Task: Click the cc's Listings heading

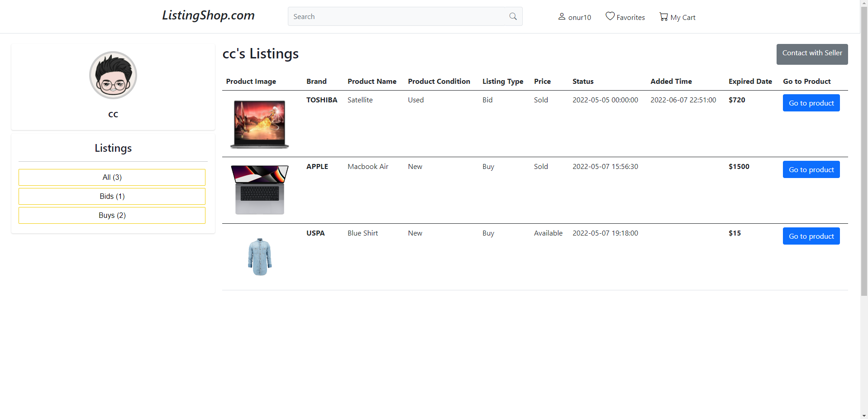Action: point(261,53)
